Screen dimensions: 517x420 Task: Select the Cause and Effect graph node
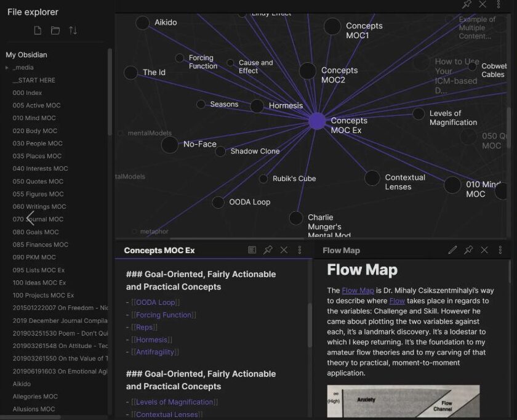tap(230, 63)
